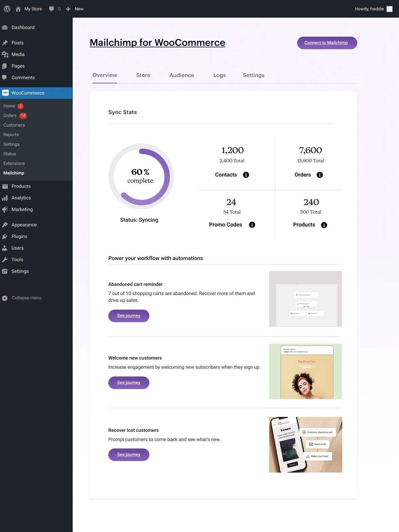The image size is (399, 532).
Task: Click the Posts pin icon
Action: pyautogui.click(x=5, y=43)
